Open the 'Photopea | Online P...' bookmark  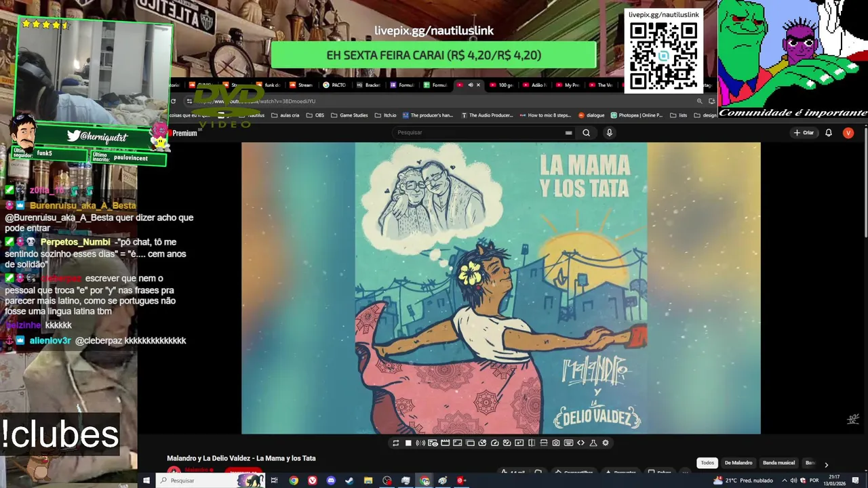(637, 115)
